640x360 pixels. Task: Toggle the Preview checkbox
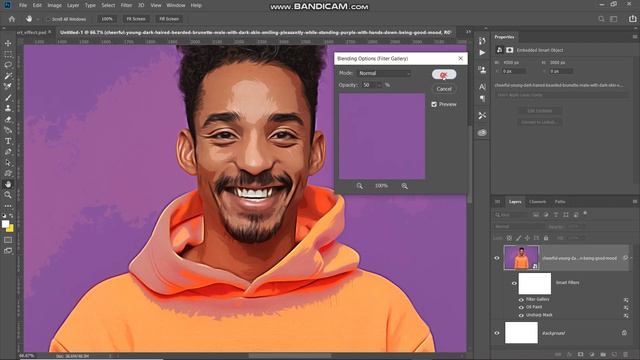[434, 104]
